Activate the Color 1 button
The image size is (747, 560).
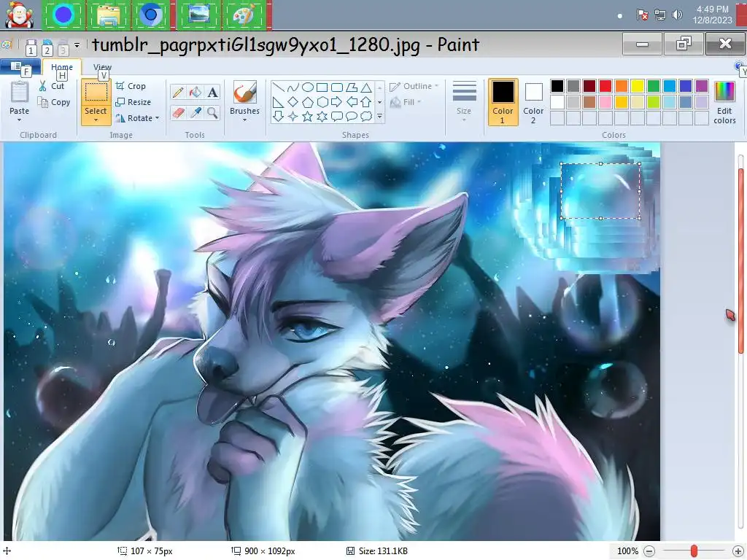coord(503,102)
